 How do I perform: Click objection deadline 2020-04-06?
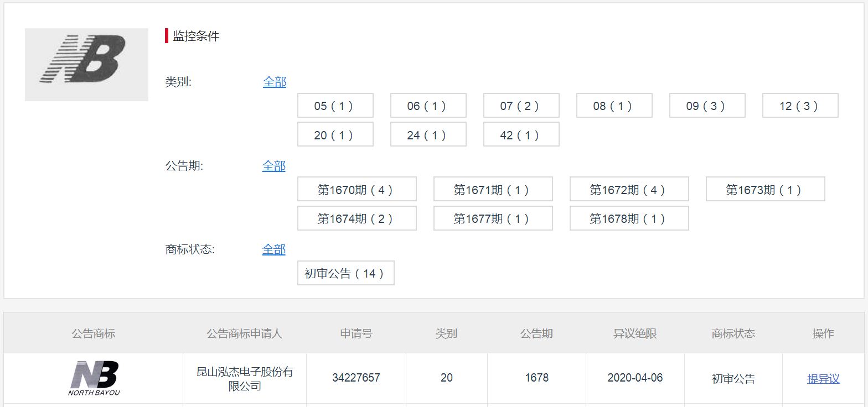pos(635,378)
